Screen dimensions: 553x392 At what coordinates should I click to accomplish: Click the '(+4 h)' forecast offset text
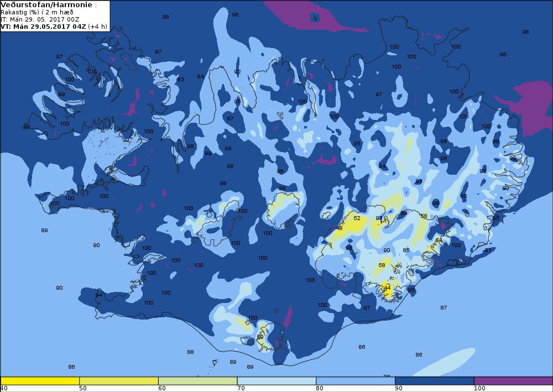point(97,27)
